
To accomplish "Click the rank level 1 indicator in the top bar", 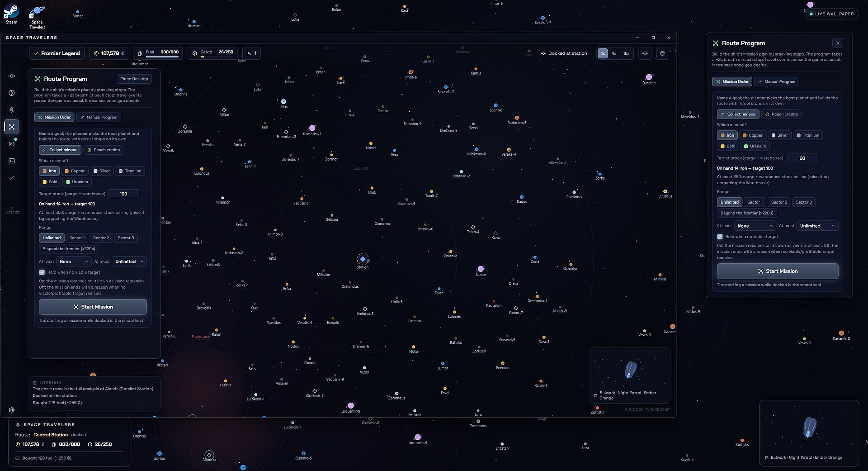I will [251, 53].
